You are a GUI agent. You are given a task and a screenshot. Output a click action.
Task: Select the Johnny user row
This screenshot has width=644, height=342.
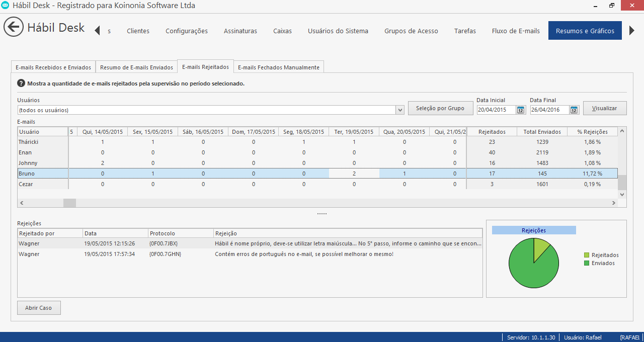coord(28,163)
